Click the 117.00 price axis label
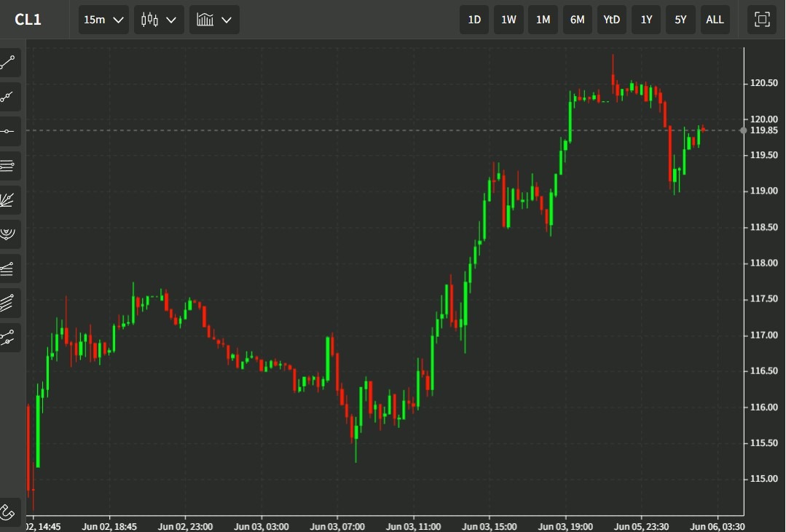786x532 pixels. click(x=763, y=335)
